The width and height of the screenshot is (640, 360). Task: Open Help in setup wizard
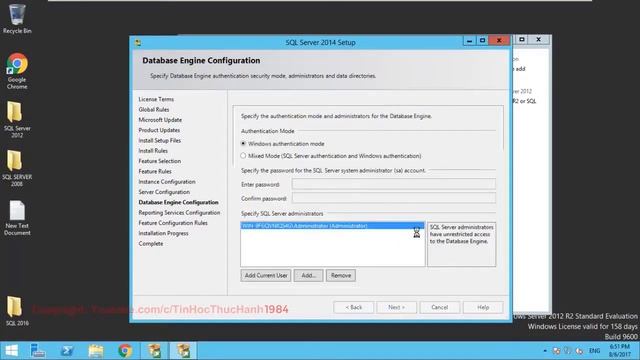483,307
